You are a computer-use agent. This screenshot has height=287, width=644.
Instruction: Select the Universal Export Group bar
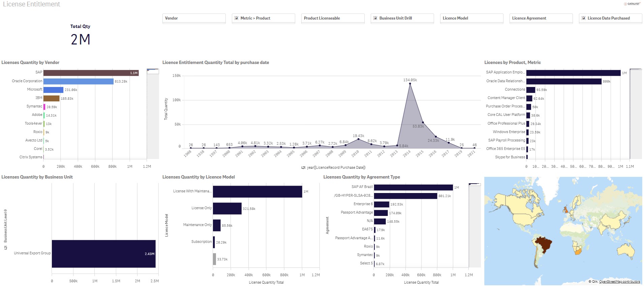[x=103, y=254]
